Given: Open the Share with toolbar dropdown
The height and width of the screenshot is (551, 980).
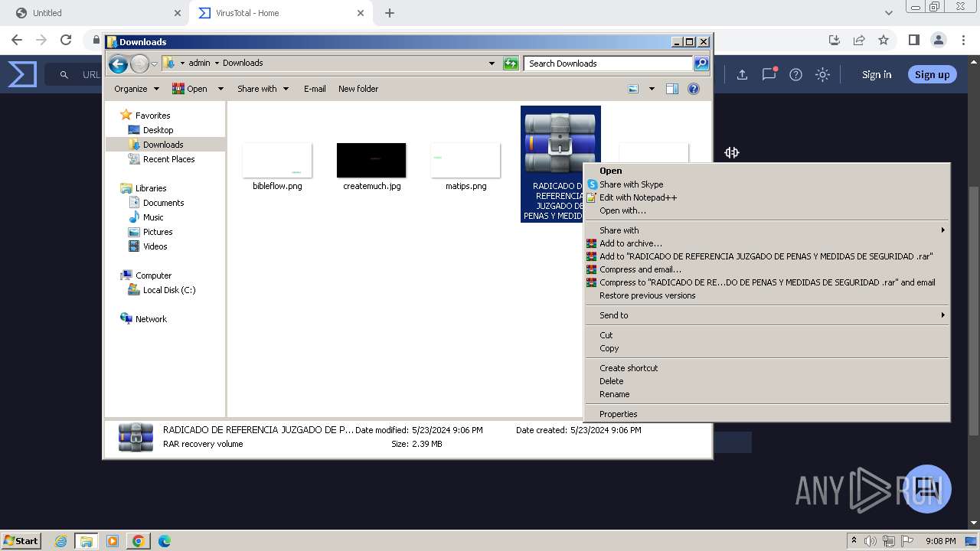Looking at the screenshot, I should (263, 89).
